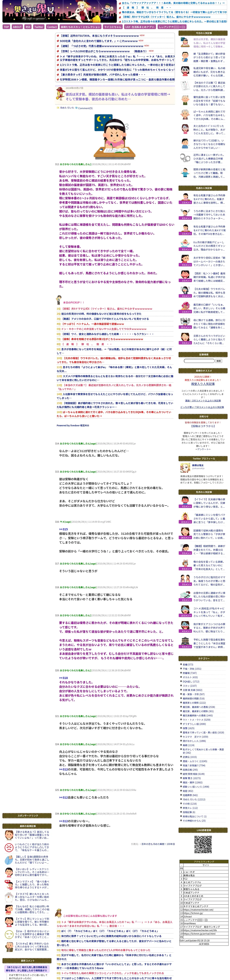Click the LINE読者登録 QR code
Screen dimensions: 230x980
(x=203, y=845)
